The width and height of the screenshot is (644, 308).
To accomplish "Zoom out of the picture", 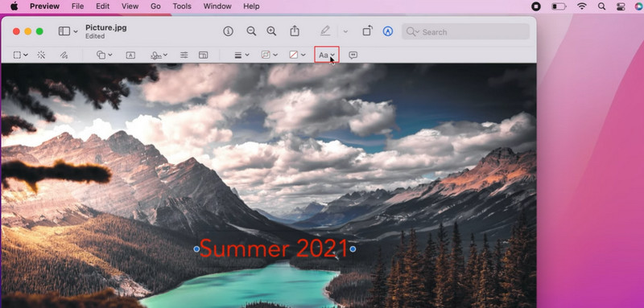I will point(251,31).
